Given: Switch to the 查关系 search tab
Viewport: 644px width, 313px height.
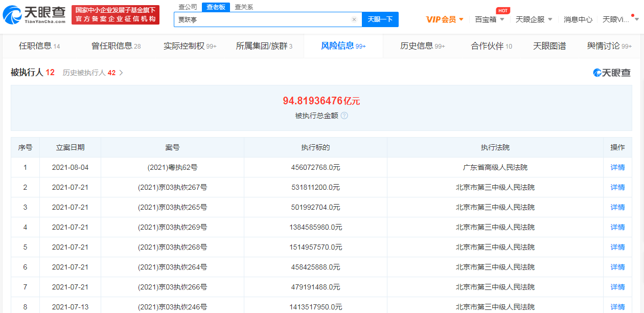Looking at the screenshot, I should coord(244,7).
